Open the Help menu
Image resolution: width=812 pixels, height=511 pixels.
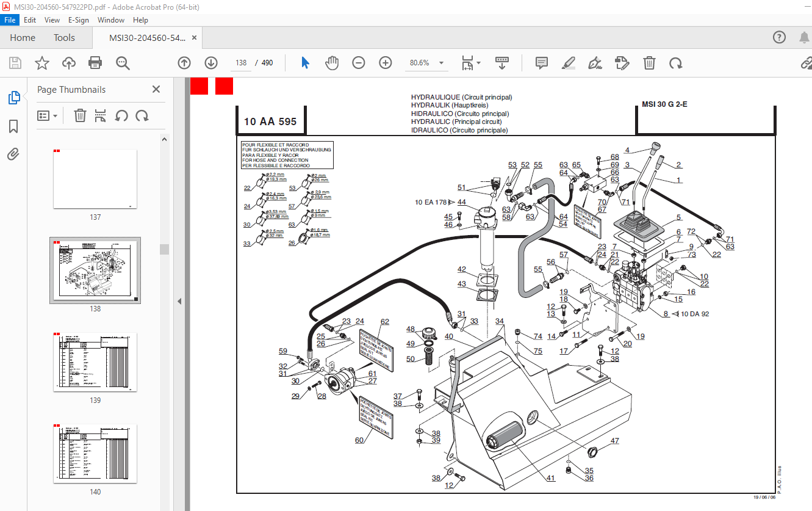pos(140,20)
